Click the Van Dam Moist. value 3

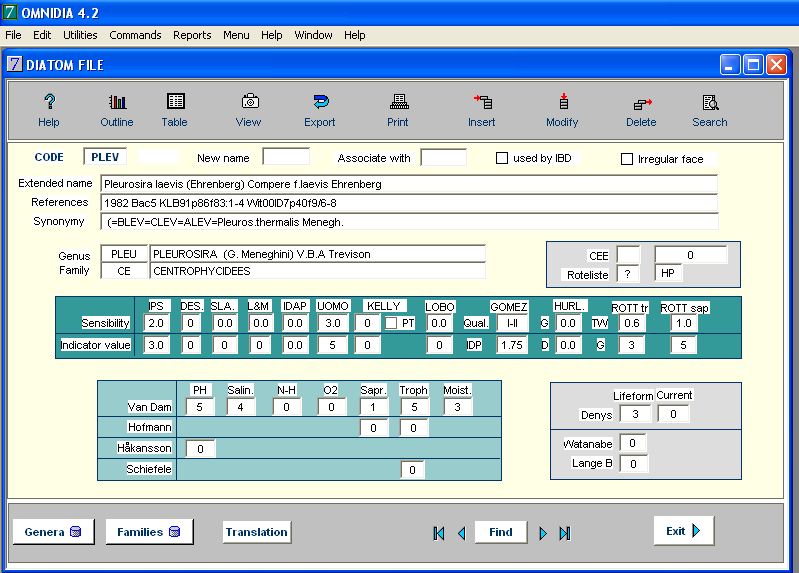coord(457,407)
